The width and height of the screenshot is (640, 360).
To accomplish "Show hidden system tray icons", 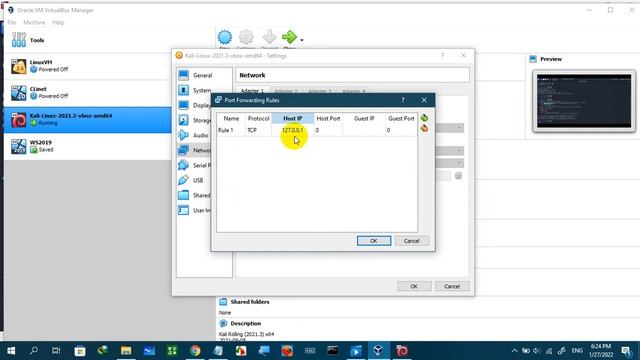I will click(514, 351).
